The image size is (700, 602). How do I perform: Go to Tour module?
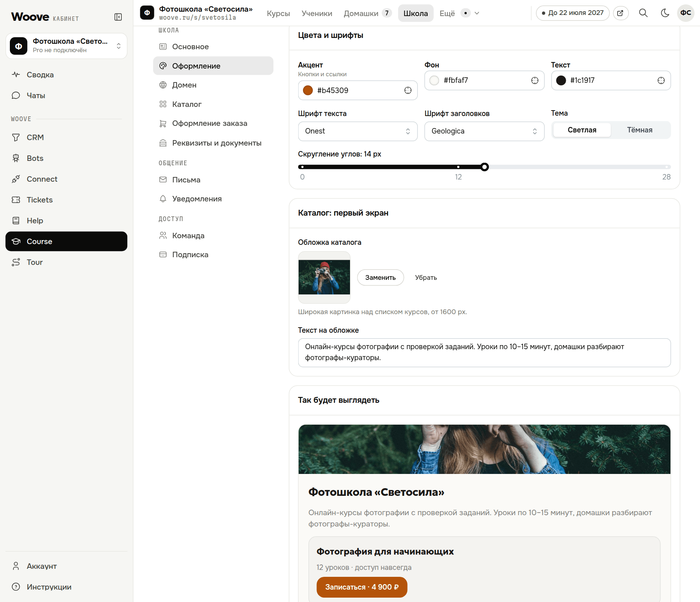[66, 262]
